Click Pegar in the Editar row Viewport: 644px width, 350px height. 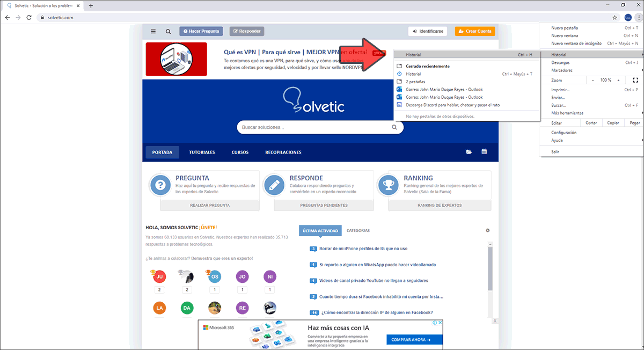(x=634, y=123)
